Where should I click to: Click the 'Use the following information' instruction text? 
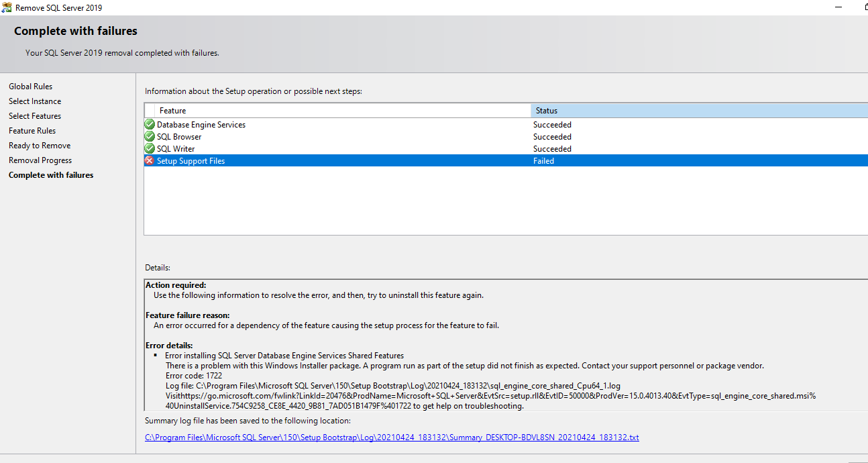(319, 295)
